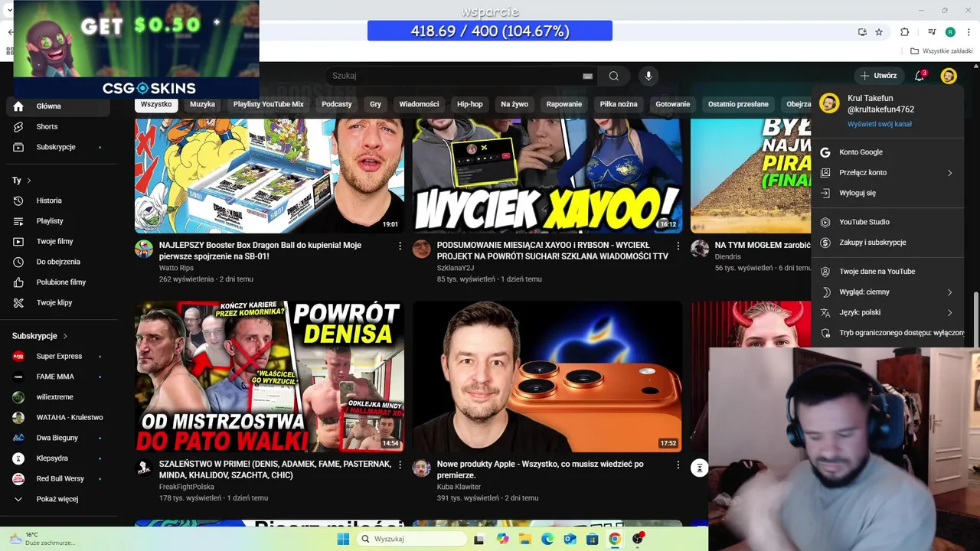Select the Ostatnio przesłane filter chip

tap(738, 104)
